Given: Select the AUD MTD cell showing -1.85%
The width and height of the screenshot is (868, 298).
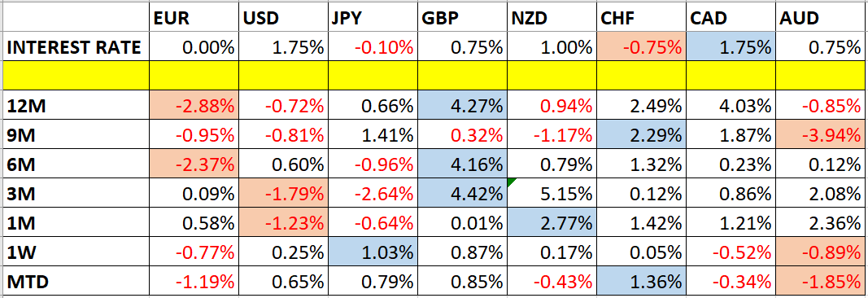Looking at the screenshot, I should (820, 282).
